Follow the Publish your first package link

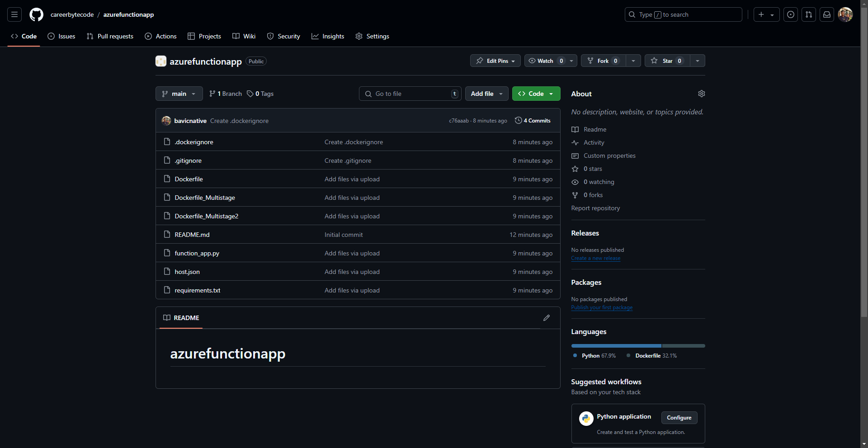(602, 307)
